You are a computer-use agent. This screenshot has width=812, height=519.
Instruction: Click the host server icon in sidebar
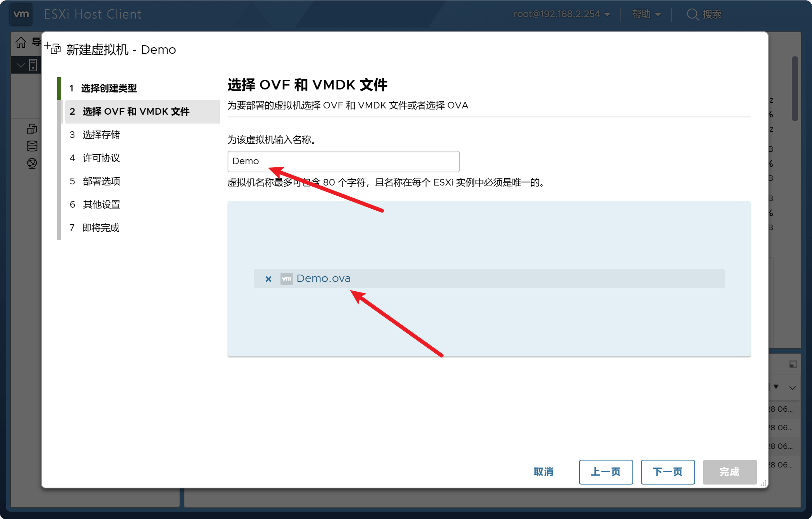point(33,65)
